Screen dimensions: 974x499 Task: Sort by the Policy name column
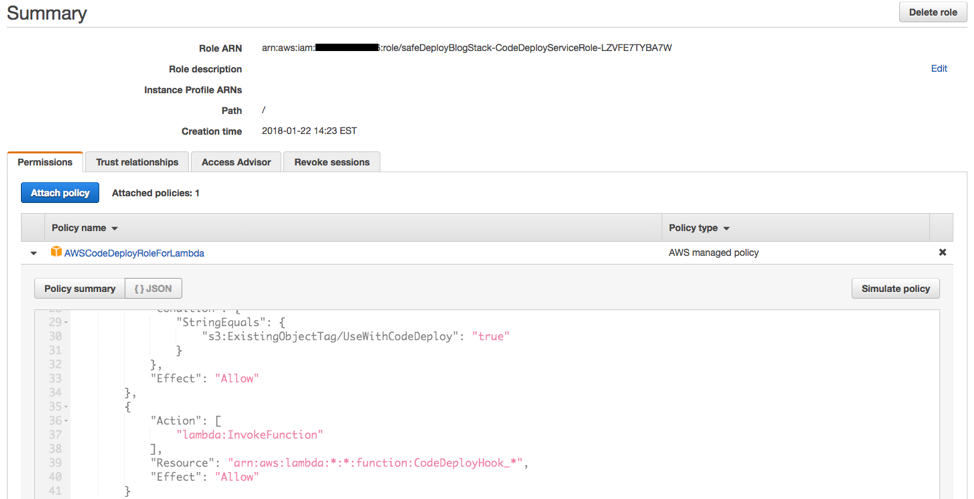click(x=84, y=228)
